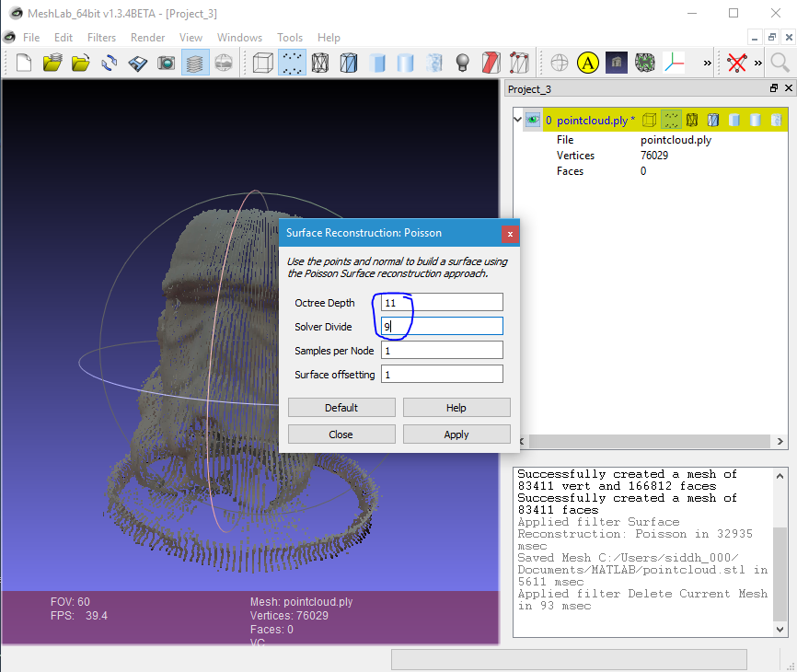Toggle double side lighting icon

coord(491,63)
